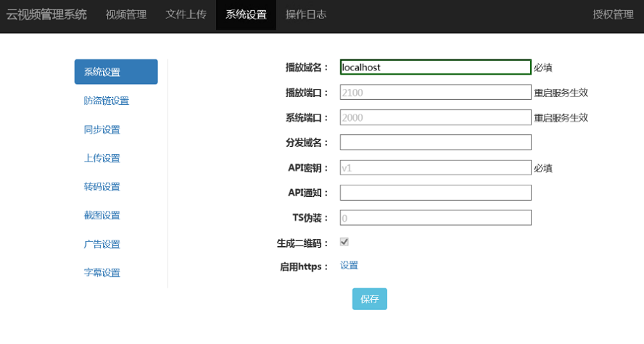The width and height of the screenshot is (644, 344).
Task: Toggle the 生成二维码 checkbox
Action: click(x=344, y=242)
